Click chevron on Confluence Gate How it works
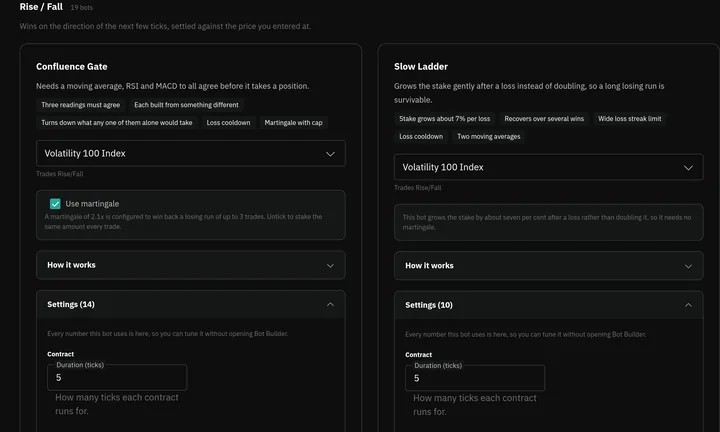The height and width of the screenshot is (432, 720). tap(330, 265)
